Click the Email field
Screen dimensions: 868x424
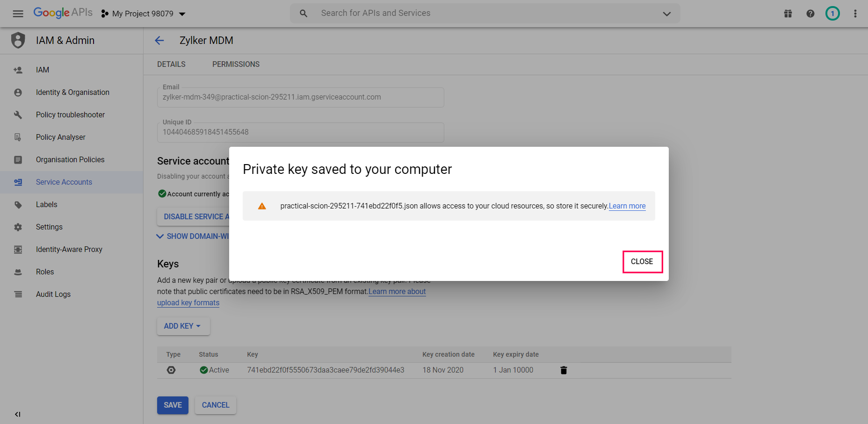coord(301,97)
